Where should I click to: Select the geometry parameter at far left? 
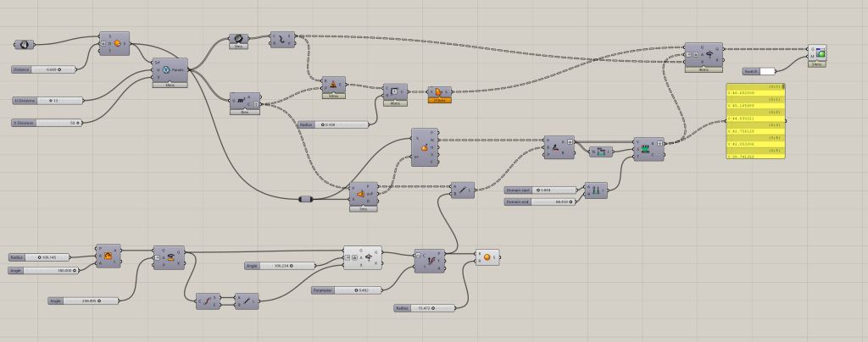[24, 44]
